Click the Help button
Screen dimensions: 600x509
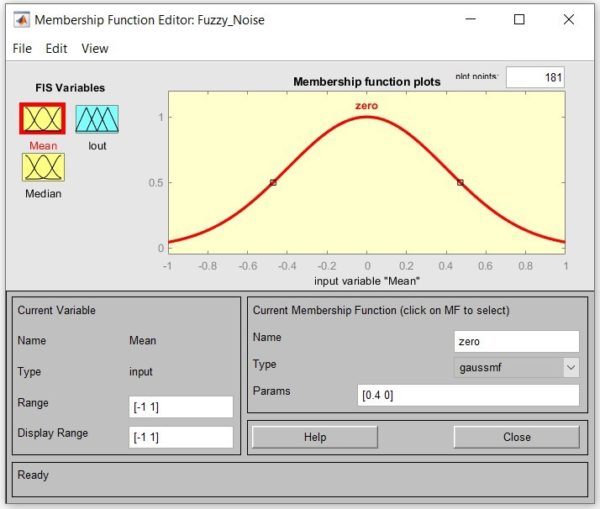click(315, 437)
